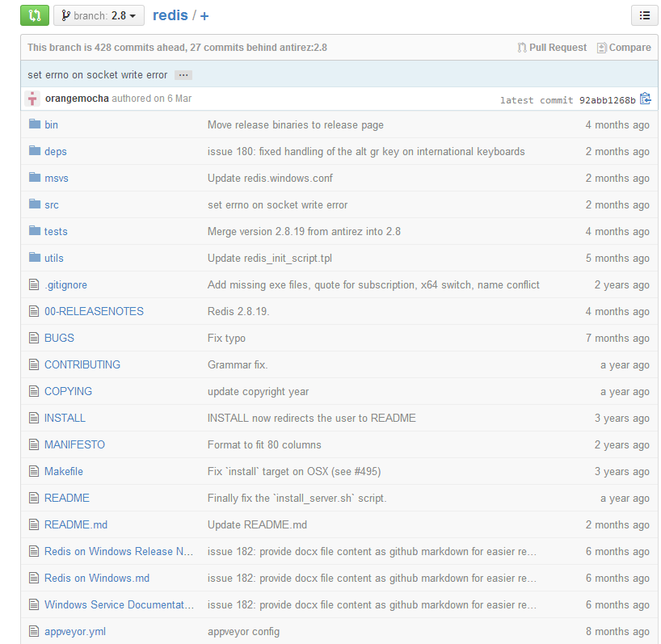Click the src folder icon

(35, 204)
